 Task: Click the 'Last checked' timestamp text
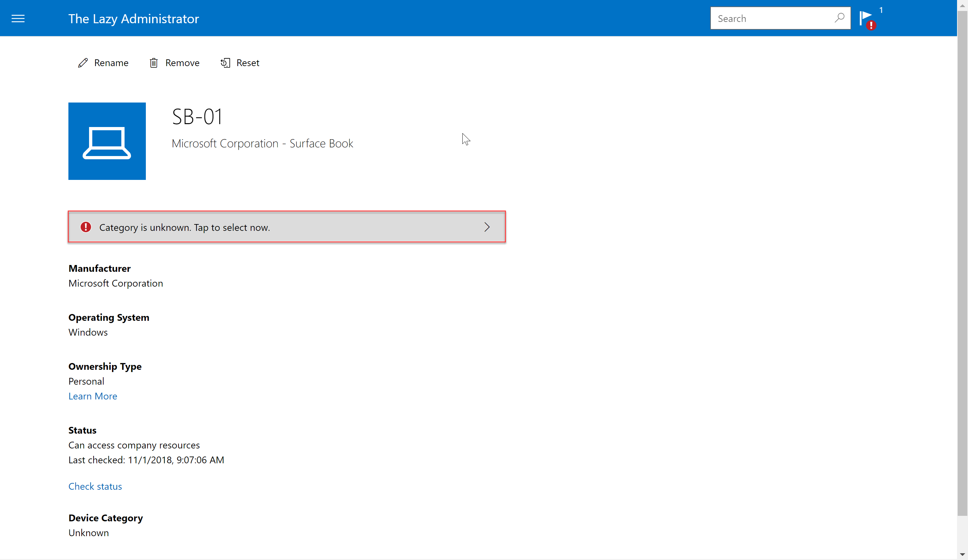click(146, 460)
